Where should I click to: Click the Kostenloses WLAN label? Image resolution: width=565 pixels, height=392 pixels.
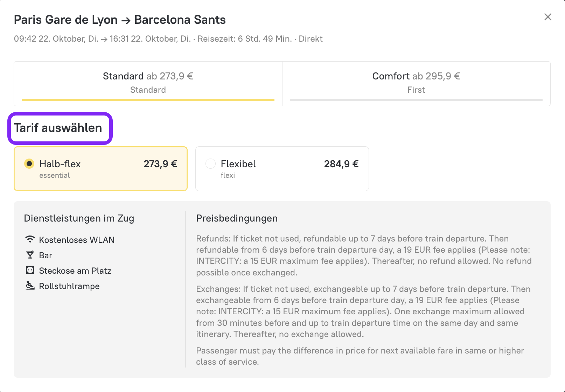click(x=77, y=240)
